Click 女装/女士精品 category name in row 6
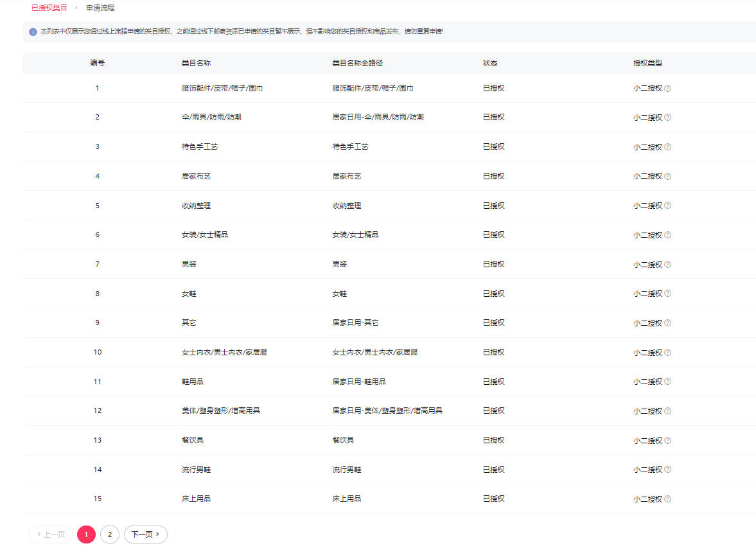 point(205,234)
